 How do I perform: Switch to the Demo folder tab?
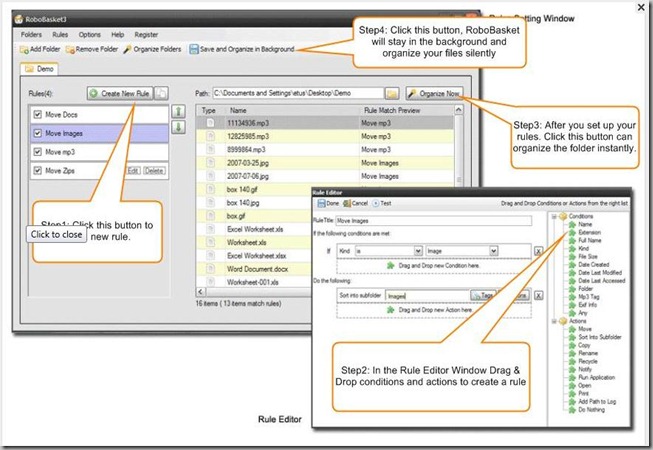tap(40, 69)
